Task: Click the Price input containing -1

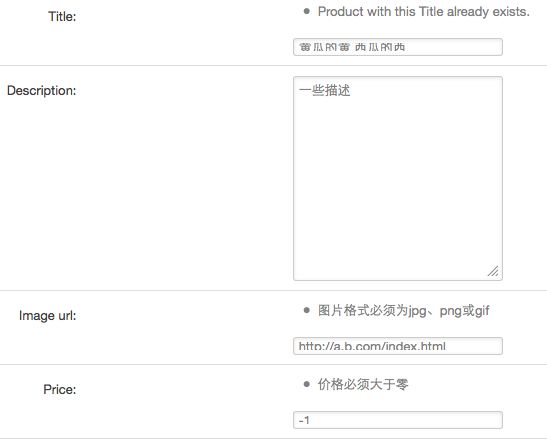Action: (398, 420)
